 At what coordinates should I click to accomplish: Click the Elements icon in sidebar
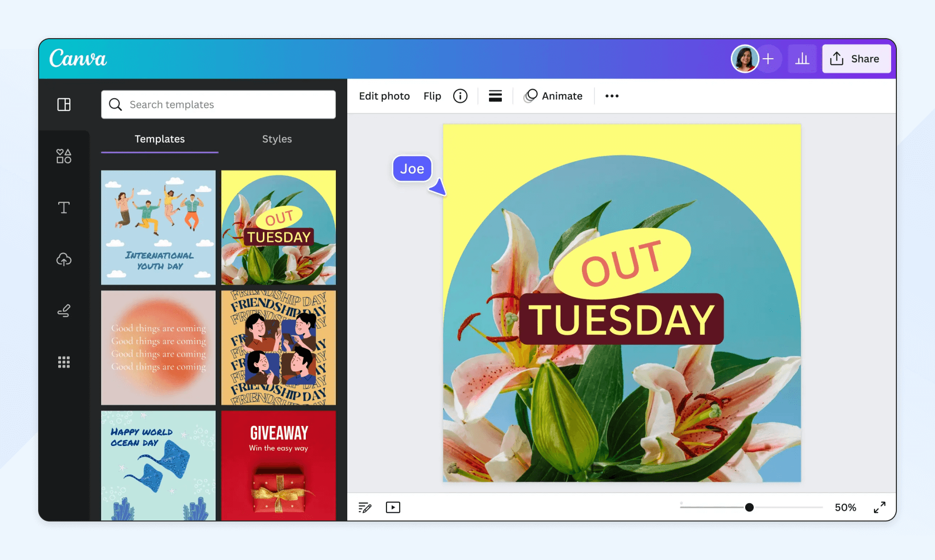(x=64, y=155)
